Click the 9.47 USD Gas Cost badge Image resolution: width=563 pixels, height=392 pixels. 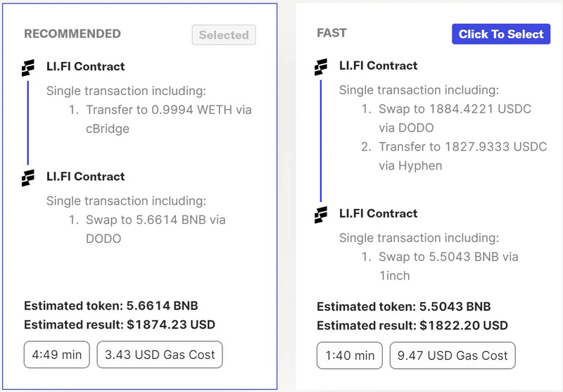click(453, 355)
